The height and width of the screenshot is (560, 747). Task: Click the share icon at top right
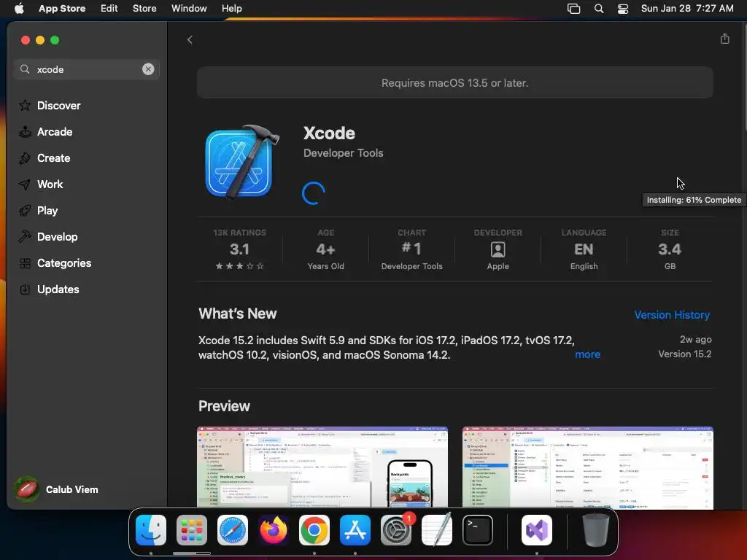click(724, 39)
